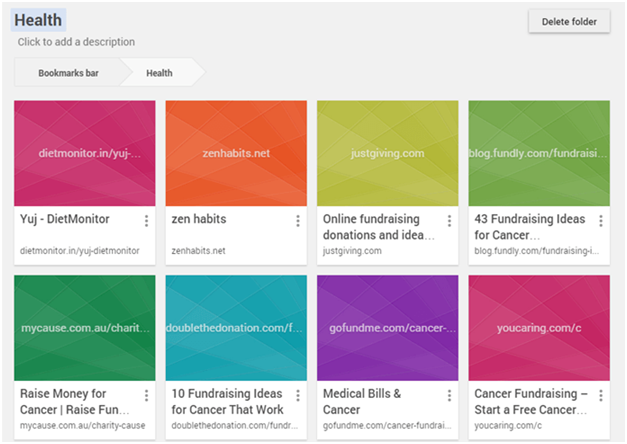Viewport: 627px width, 444px height.
Task: Click 10 Fundraising Ideas for Cancer That Work
Action: coord(227,402)
